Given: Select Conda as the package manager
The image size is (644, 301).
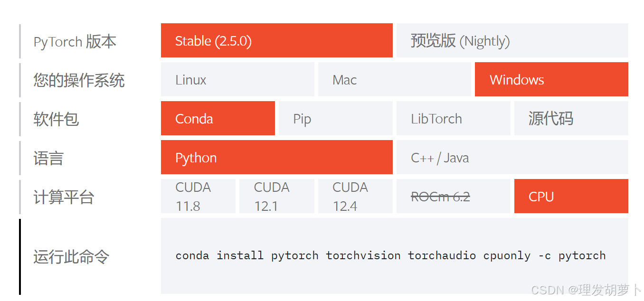Looking at the screenshot, I should (218, 118).
